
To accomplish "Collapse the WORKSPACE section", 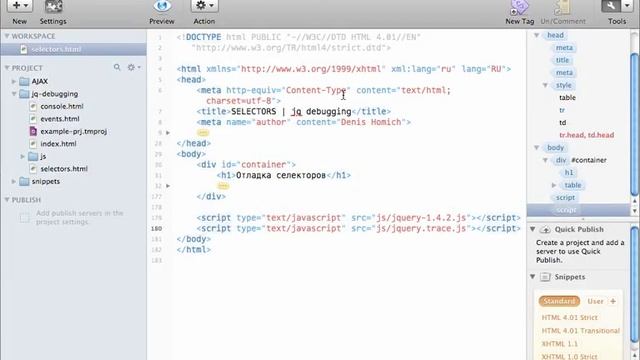I will (7, 36).
